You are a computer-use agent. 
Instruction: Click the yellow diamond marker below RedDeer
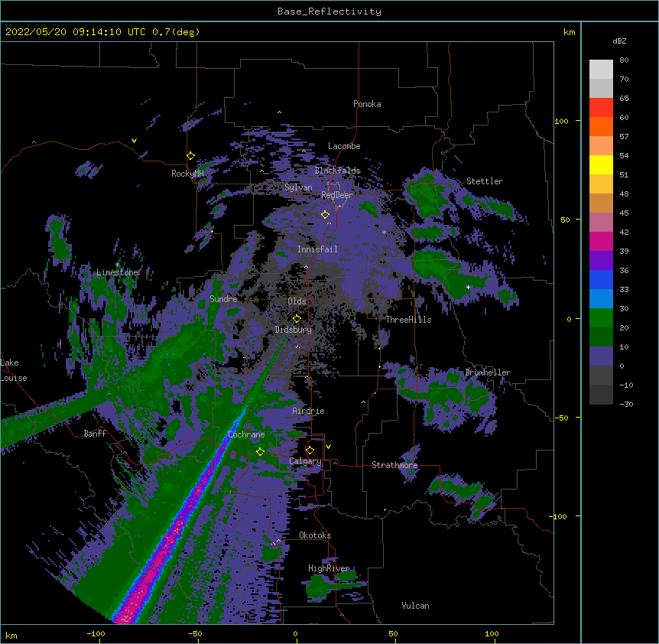click(325, 215)
